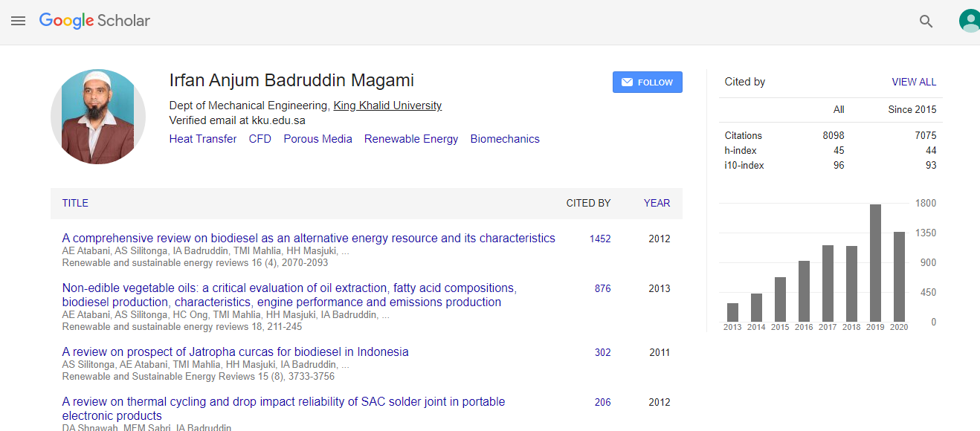
Task: Open the hamburger menu
Action: [x=18, y=21]
